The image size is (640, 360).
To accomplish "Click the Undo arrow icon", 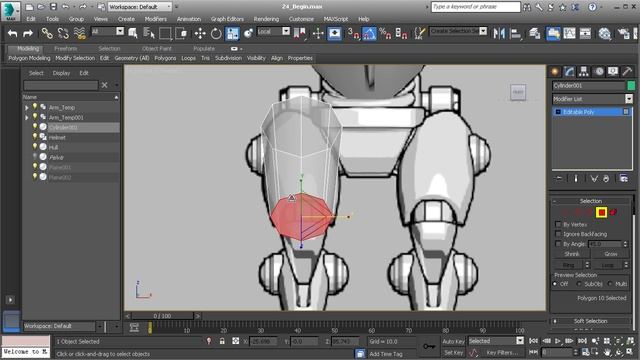I will [x=12, y=33].
